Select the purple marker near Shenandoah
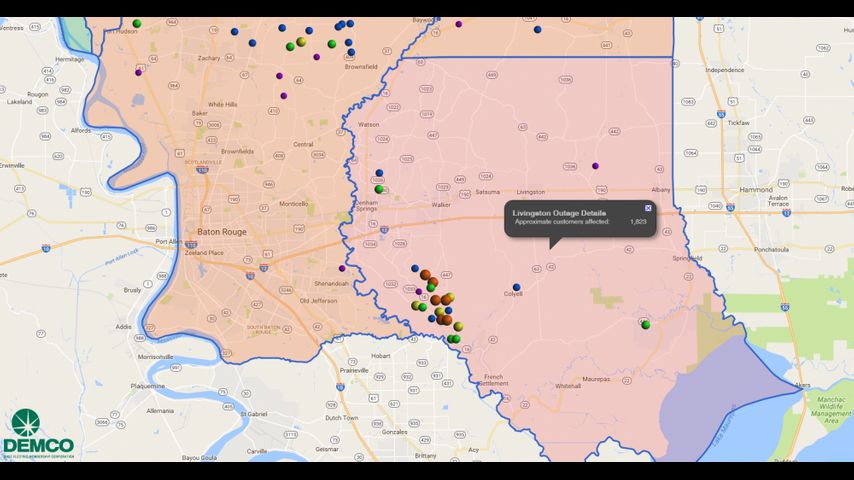Viewport: 854px width, 480px height. pos(342,268)
